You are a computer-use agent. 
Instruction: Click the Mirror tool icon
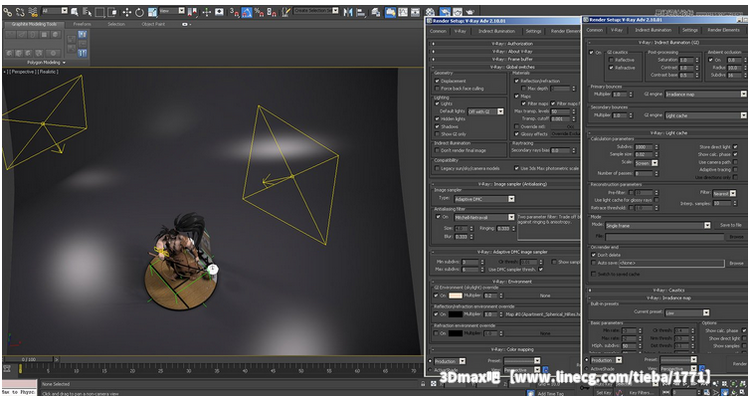(348, 12)
